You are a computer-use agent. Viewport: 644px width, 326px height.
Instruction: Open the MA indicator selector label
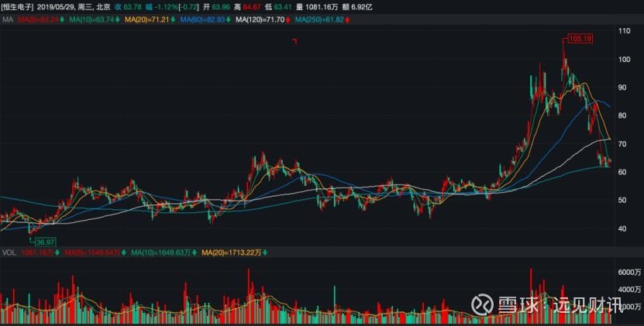pos(6,17)
